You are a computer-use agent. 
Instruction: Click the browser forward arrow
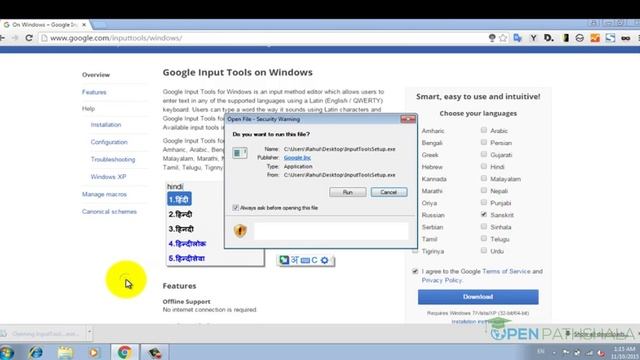(15, 38)
